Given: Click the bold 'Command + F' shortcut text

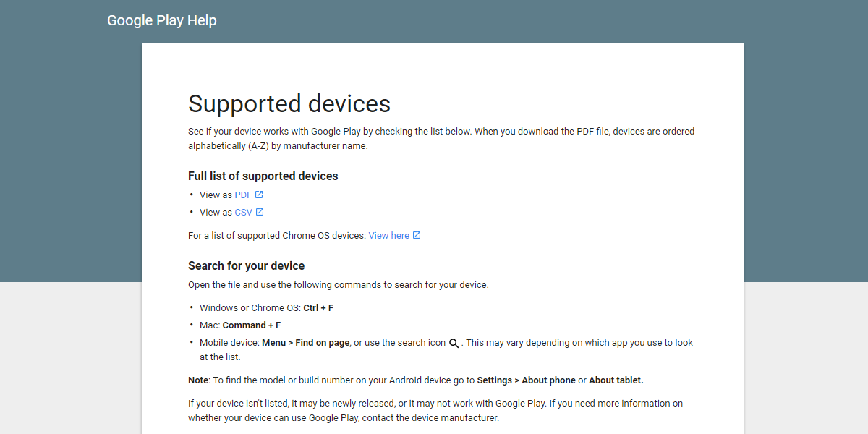Looking at the screenshot, I should (x=252, y=325).
